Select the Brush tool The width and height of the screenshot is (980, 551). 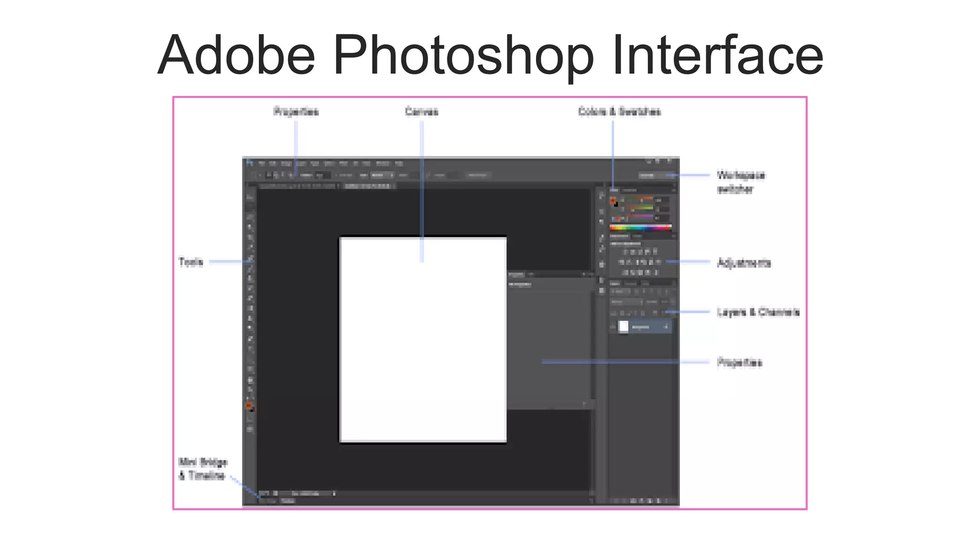point(250,268)
